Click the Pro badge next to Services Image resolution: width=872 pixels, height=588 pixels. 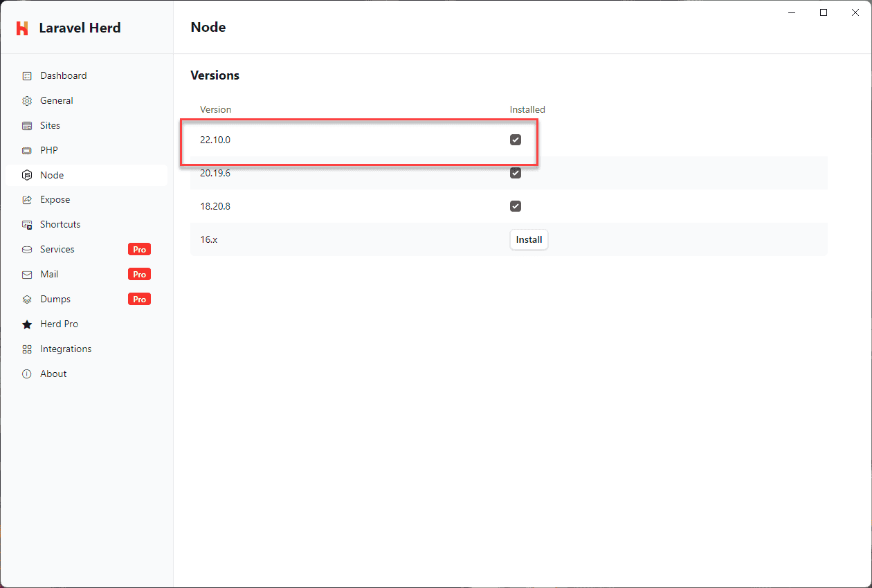coord(139,249)
